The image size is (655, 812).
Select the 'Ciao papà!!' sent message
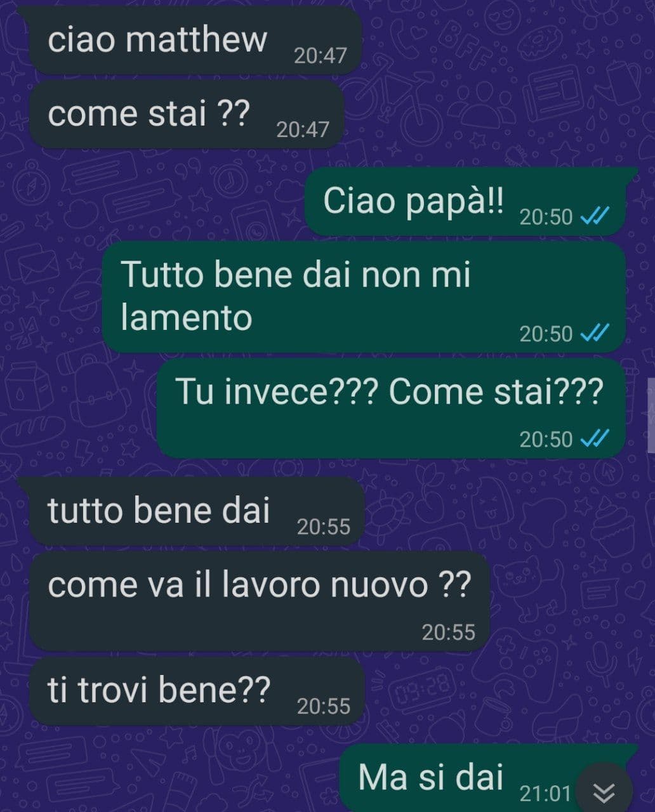point(471,202)
